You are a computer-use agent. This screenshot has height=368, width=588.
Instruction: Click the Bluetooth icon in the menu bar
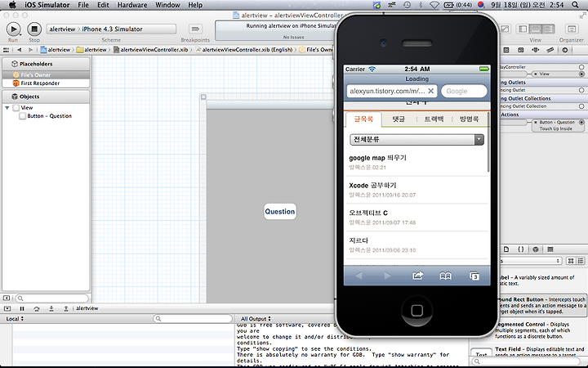(x=421, y=5)
